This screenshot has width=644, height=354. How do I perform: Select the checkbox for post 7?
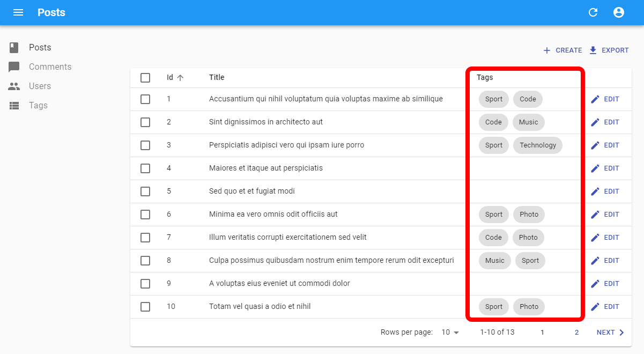point(145,238)
